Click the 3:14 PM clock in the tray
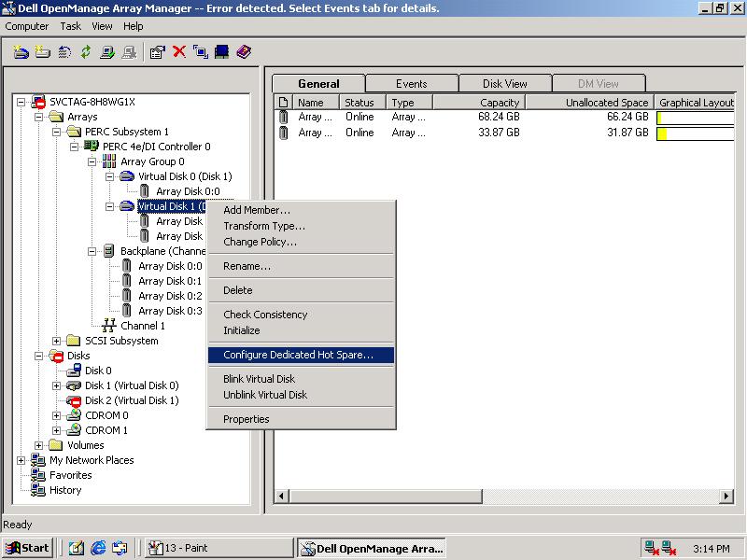 point(711,549)
